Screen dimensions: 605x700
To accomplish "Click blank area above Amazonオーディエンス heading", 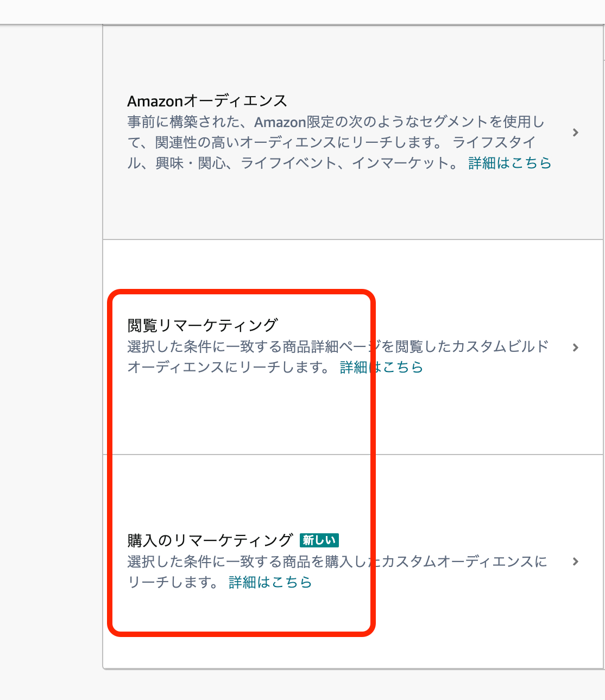I will (337, 60).
